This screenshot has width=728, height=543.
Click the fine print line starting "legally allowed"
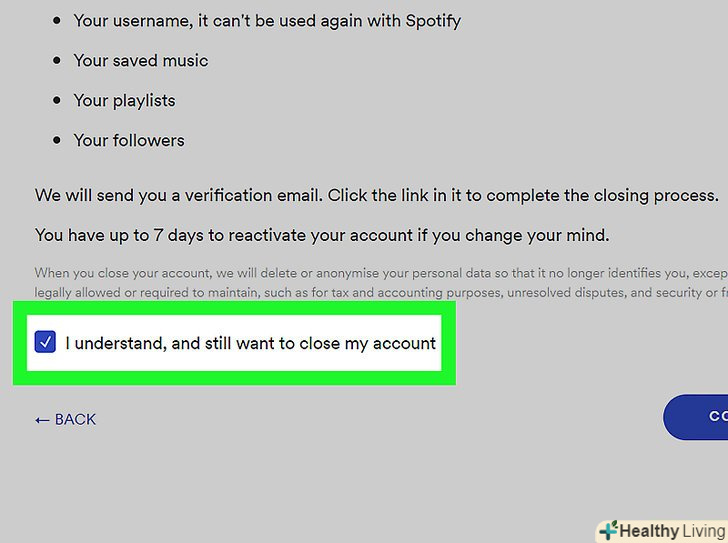coord(380,293)
